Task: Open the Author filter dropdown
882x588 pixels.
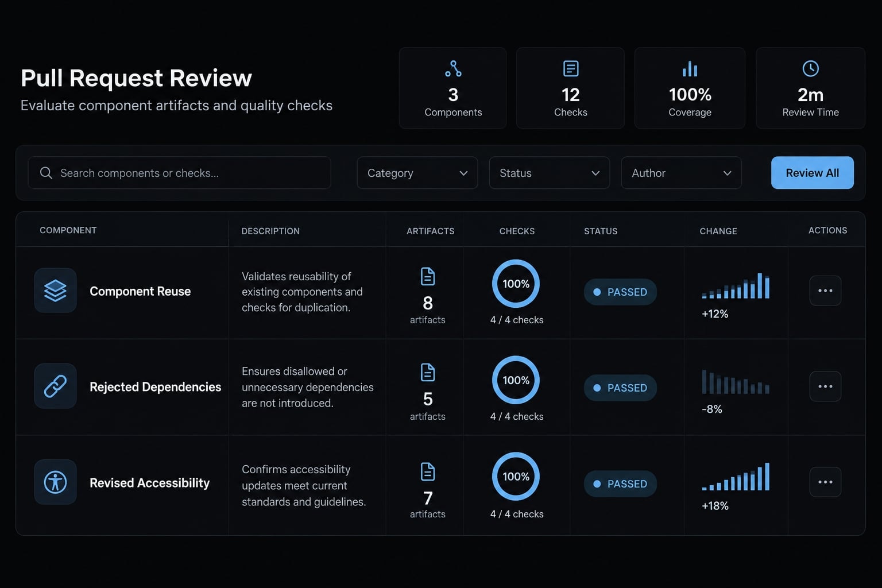Action: pos(681,173)
